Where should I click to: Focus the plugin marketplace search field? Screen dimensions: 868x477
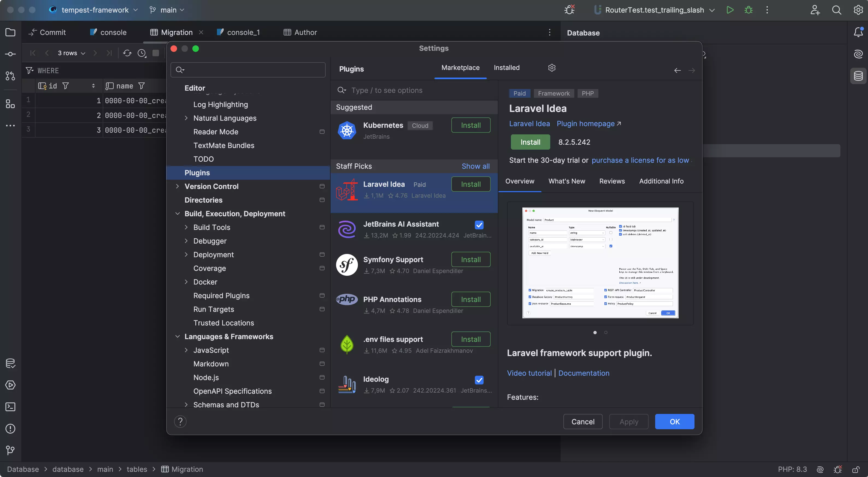[x=414, y=90]
